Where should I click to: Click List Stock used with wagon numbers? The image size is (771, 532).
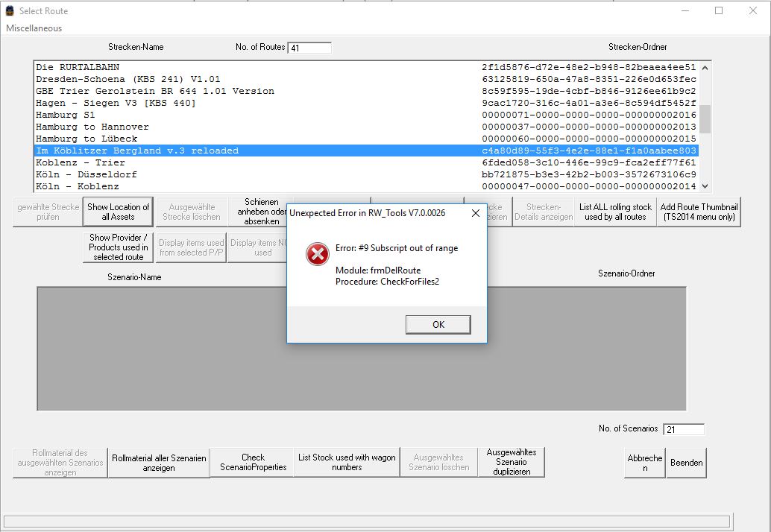coord(347,462)
